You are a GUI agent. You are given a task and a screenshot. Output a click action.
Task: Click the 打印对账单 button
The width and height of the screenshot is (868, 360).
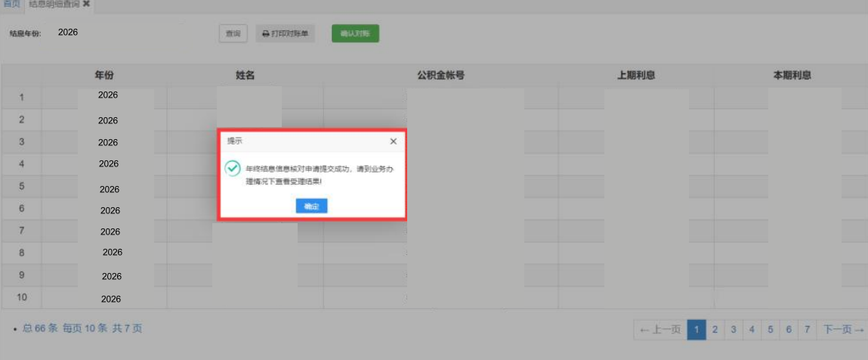pyautogui.click(x=285, y=34)
